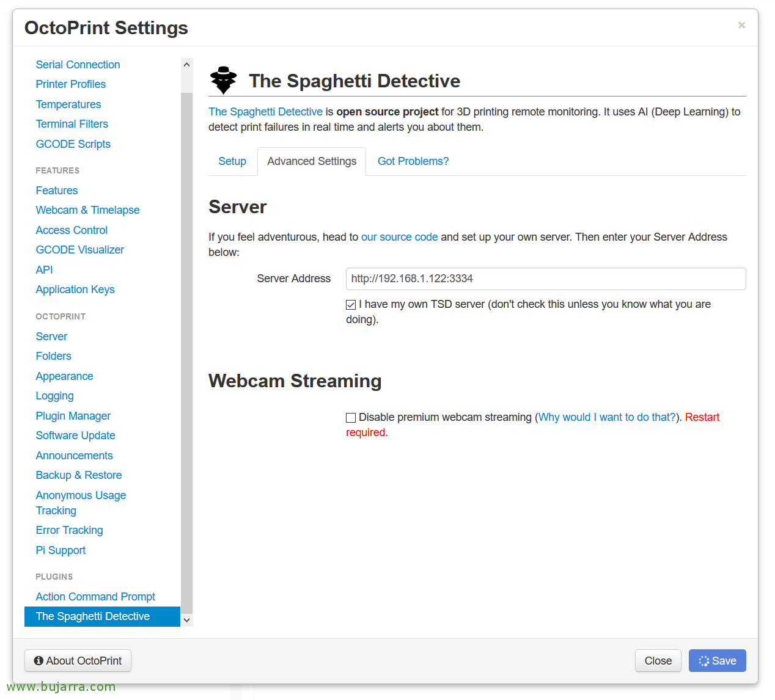Click the About OctoPrint button
This screenshot has height=700, width=775.
pos(78,661)
